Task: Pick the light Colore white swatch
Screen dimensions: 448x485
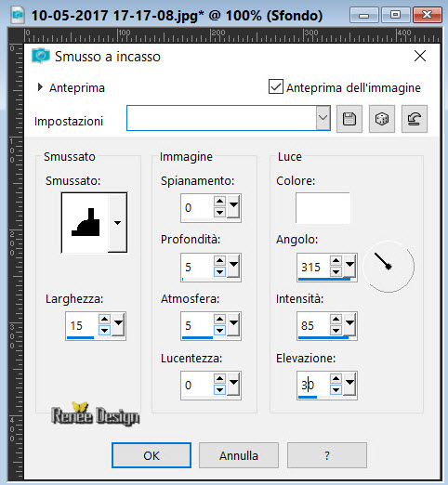Action: tap(323, 208)
